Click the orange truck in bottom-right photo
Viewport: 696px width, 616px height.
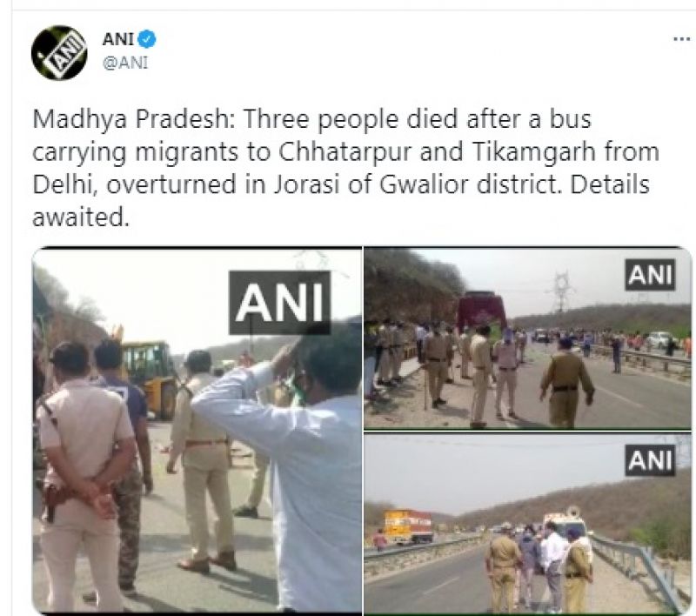[408, 526]
